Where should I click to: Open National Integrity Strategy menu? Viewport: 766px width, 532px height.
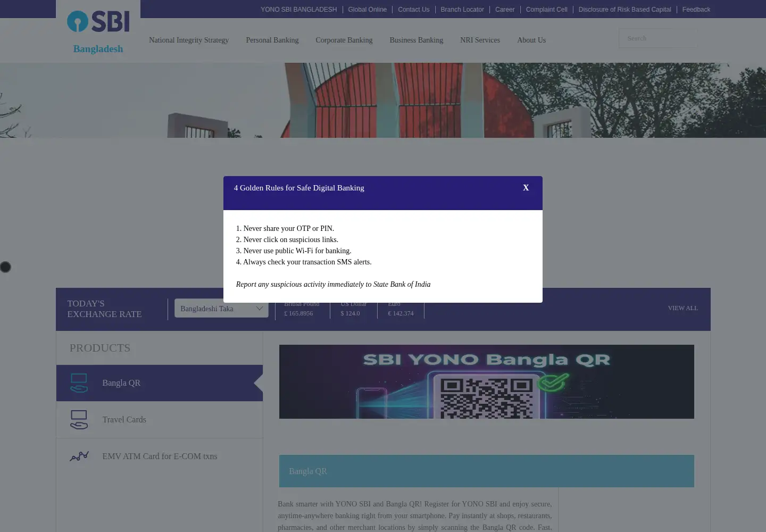tap(189, 40)
